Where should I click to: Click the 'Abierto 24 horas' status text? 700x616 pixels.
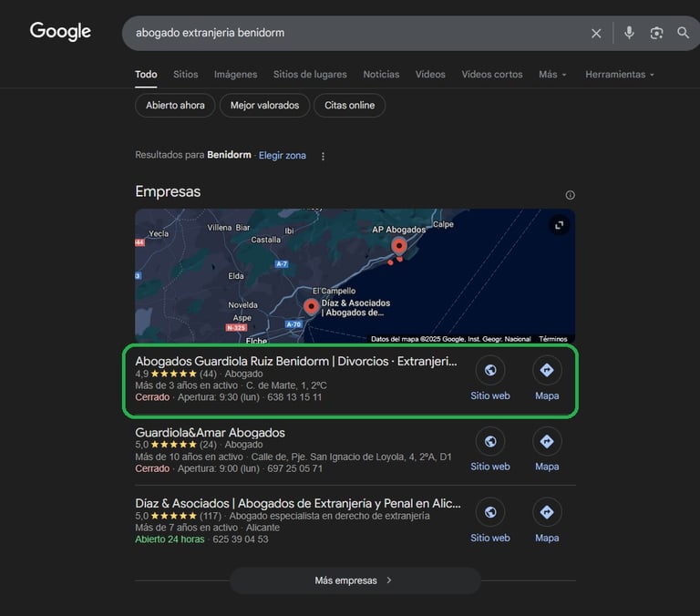pyautogui.click(x=170, y=539)
